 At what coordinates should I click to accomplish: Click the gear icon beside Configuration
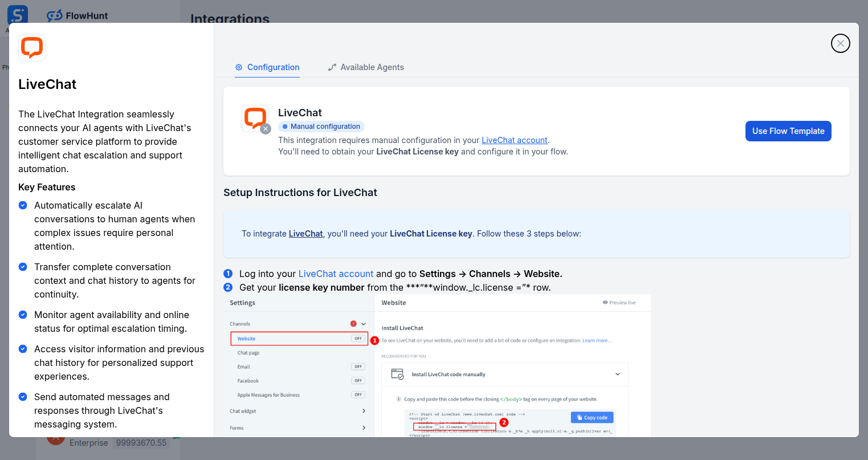click(x=239, y=67)
